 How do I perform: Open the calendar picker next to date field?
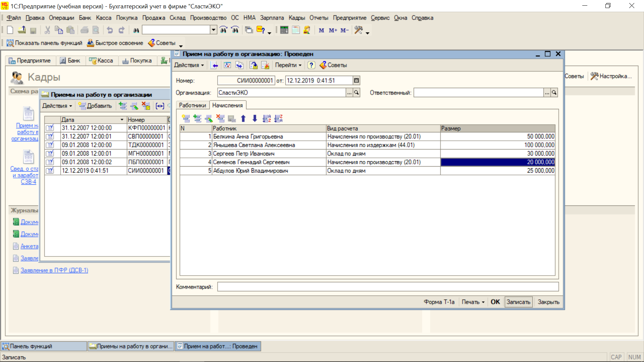click(357, 80)
